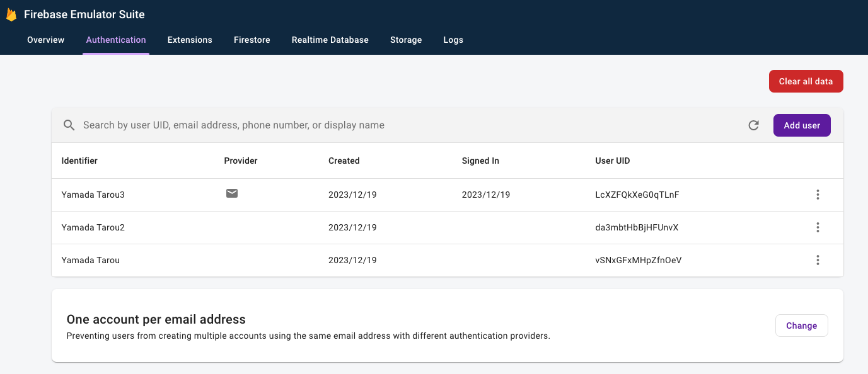This screenshot has height=374, width=868.
Task: Select the Authentication tab
Action: click(116, 40)
